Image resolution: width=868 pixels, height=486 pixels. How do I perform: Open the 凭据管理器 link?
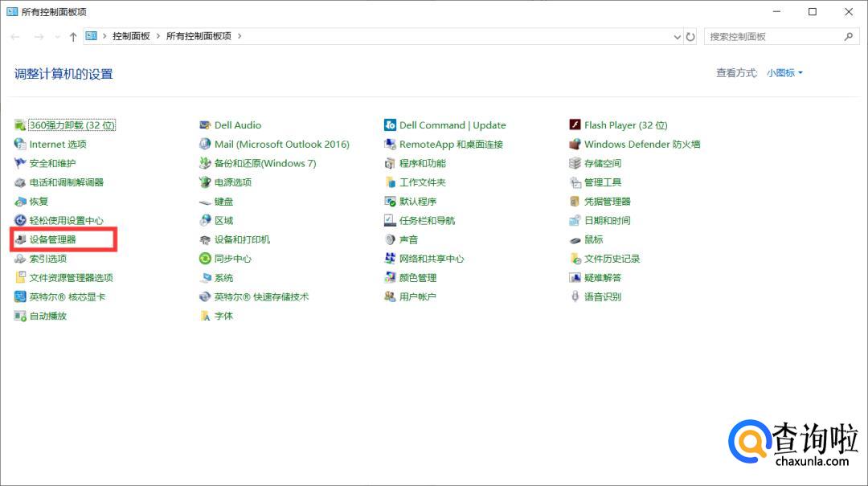pyautogui.click(x=608, y=202)
